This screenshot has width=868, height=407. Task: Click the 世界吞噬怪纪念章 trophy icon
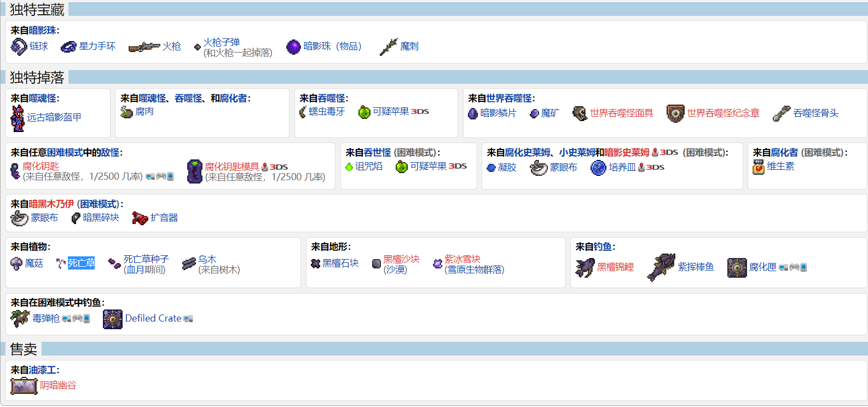(x=675, y=113)
